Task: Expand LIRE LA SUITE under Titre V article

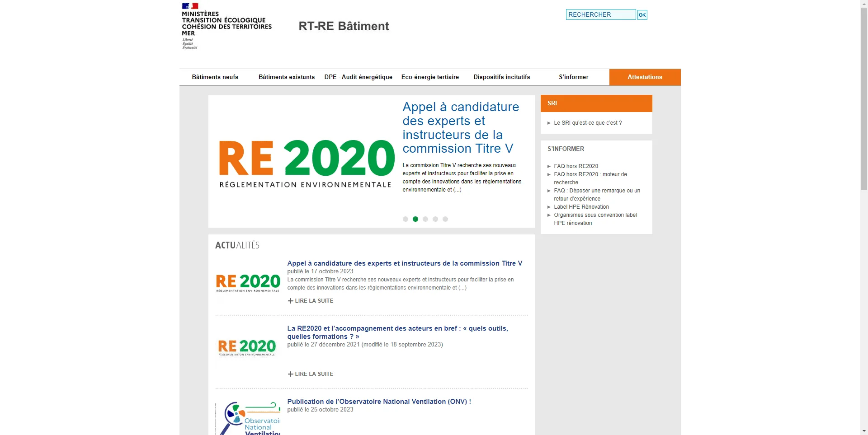Action: tap(311, 301)
